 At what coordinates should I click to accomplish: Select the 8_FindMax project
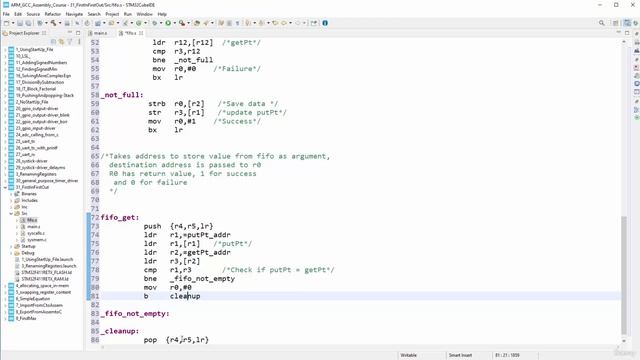[x=26, y=318]
